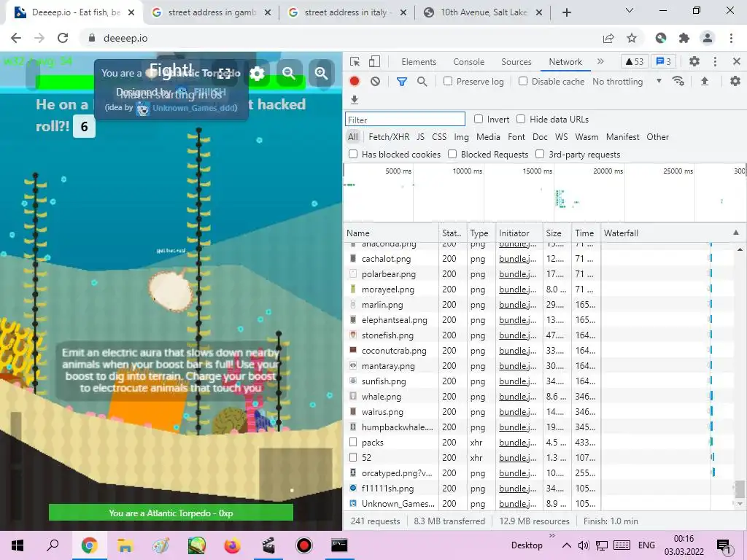This screenshot has height=560, width=747.
Task: Check 3rd-party requests checkbox
Action: coord(540,154)
